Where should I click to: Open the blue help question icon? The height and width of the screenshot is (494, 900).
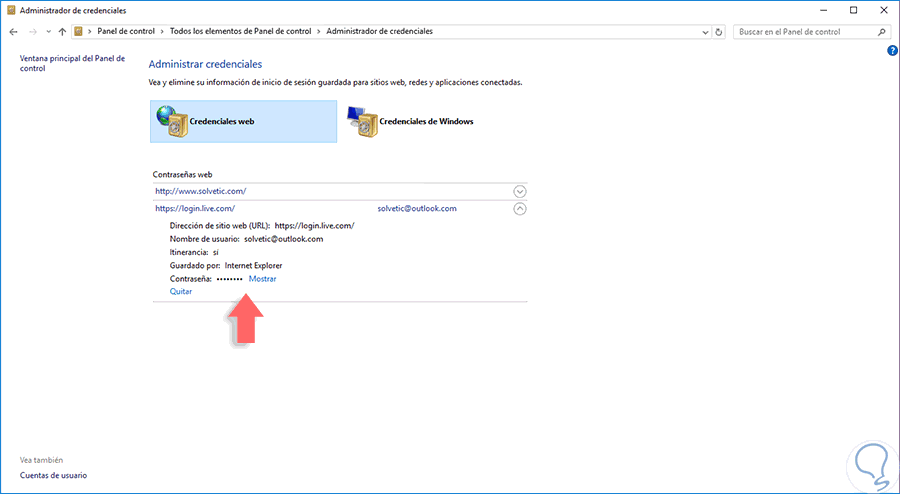[892, 51]
